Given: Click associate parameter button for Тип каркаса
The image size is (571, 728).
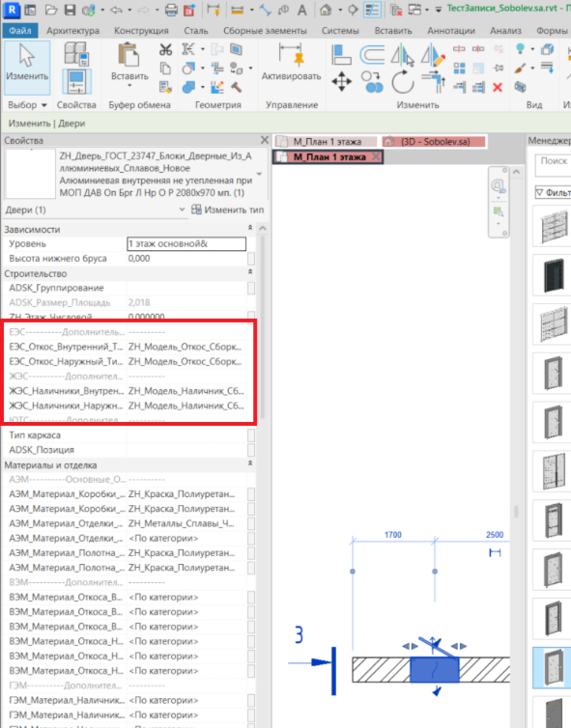Looking at the screenshot, I should click(251, 435).
